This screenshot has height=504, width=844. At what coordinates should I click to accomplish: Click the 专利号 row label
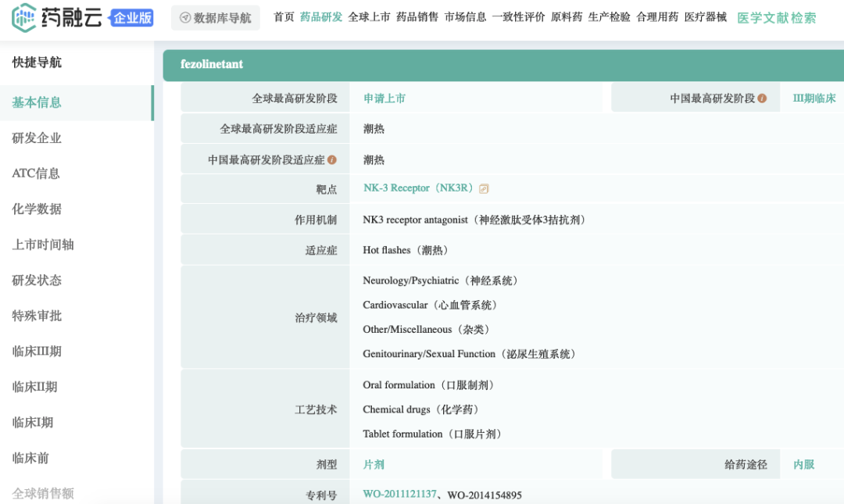(321, 495)
